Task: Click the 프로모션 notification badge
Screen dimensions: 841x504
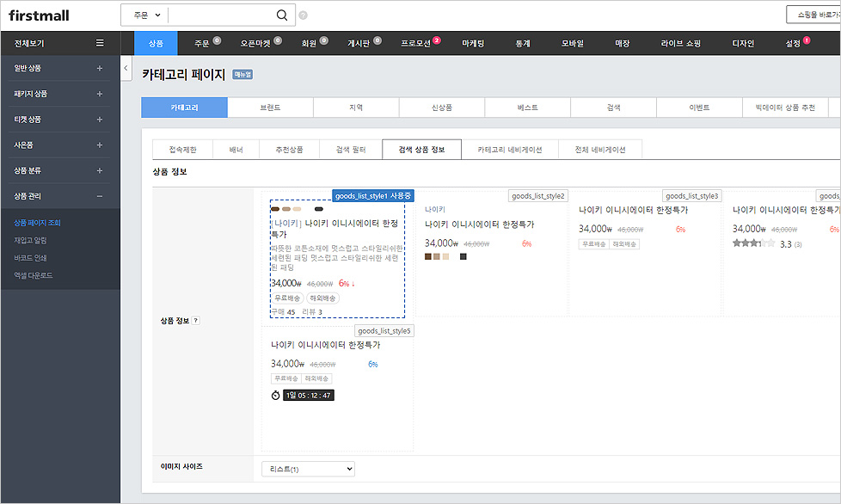Action: [437, 40]
